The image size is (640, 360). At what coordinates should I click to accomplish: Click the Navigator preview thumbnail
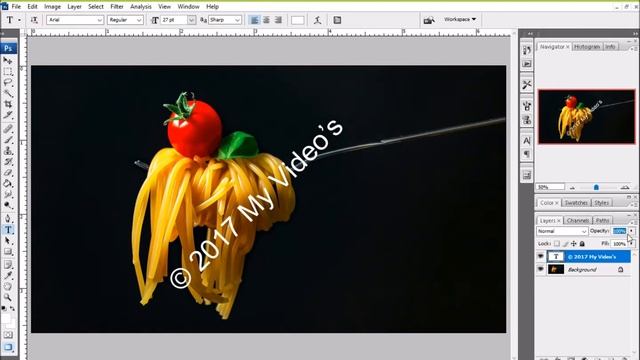tap(587, 117)
